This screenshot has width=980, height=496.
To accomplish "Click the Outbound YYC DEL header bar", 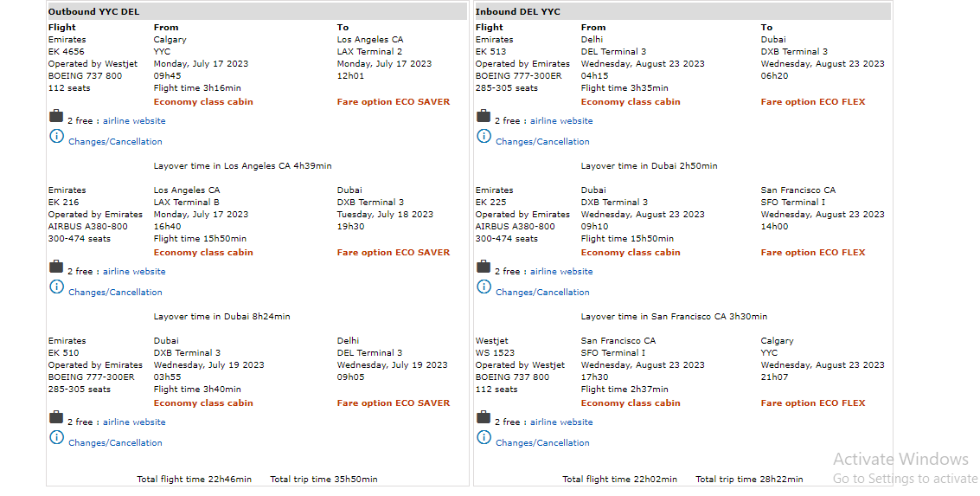I will point(258,11).
